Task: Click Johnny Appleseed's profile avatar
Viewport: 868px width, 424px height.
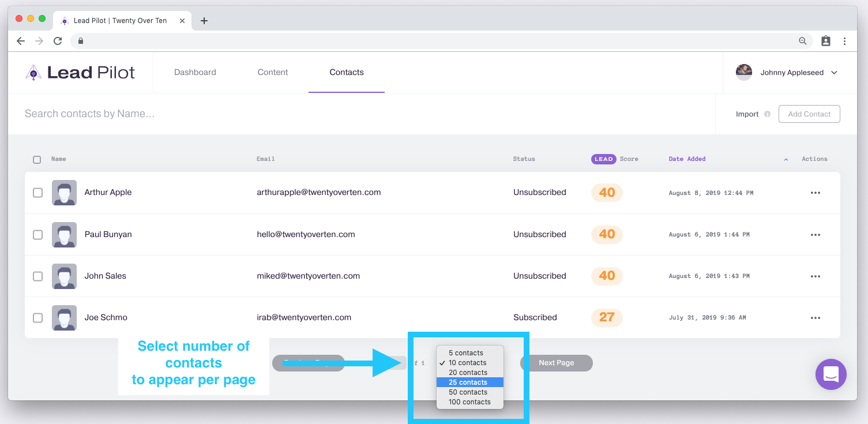Action: (744, 72)
